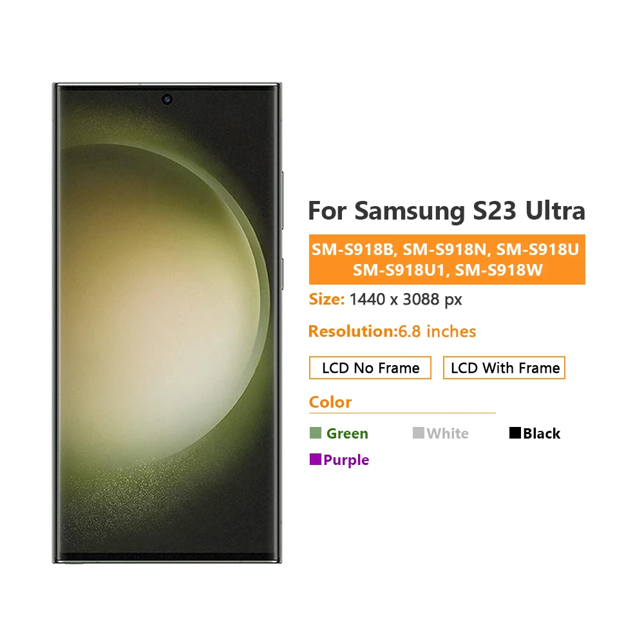Click the Resolution 6.8 inches text
644x644 pixels.
(x=392, y=332)
